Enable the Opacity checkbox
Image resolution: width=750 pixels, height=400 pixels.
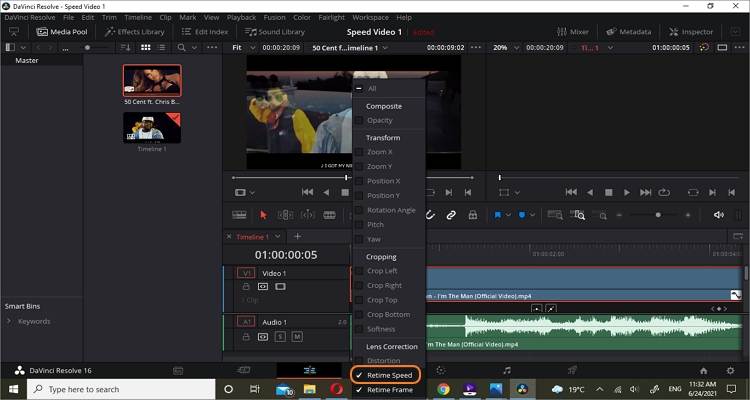(x=359, y=121)
